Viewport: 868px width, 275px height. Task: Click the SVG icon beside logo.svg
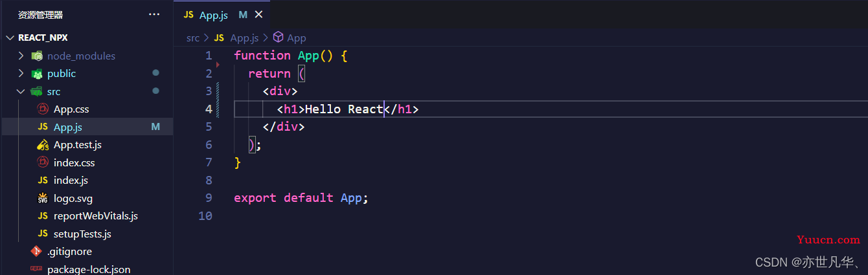pyautogui.click(x=43, y=198)
